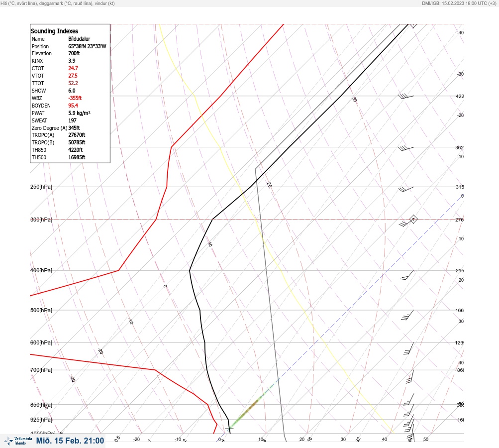The width and height of the screenshot is (499, 448).
Task: Click the KINX value 3.9
Action: click(72, 61)
